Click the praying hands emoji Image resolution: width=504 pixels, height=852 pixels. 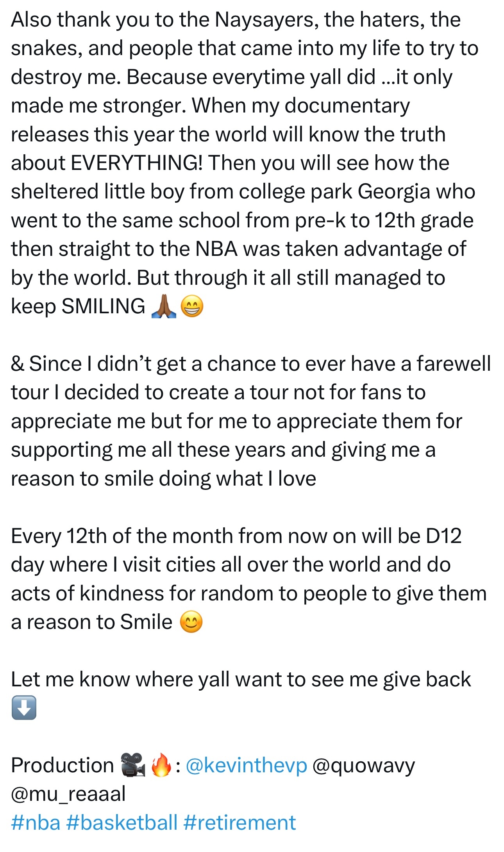point(163,307)
